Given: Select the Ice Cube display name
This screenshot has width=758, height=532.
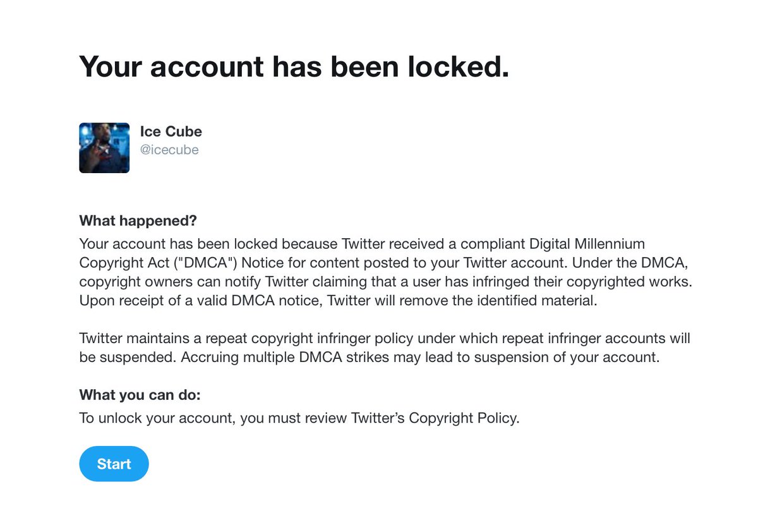Looking at the screenshot, I should coord(171,132).
